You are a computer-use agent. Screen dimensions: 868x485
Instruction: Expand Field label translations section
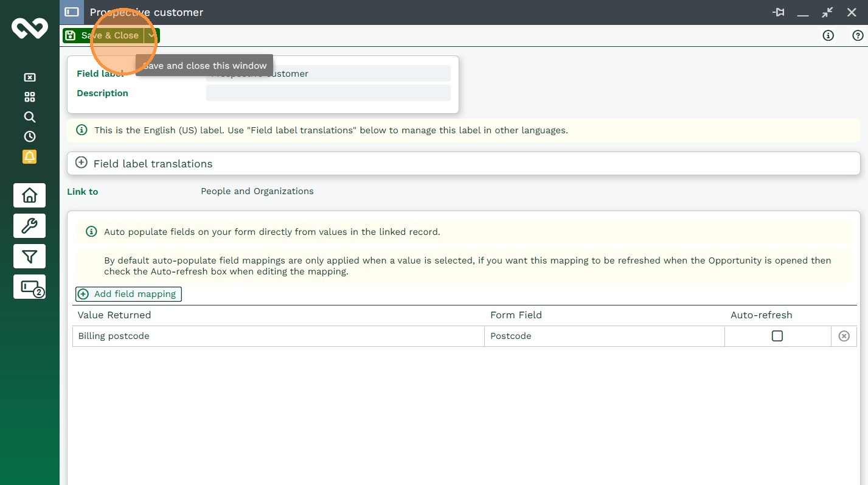[82, 163]
